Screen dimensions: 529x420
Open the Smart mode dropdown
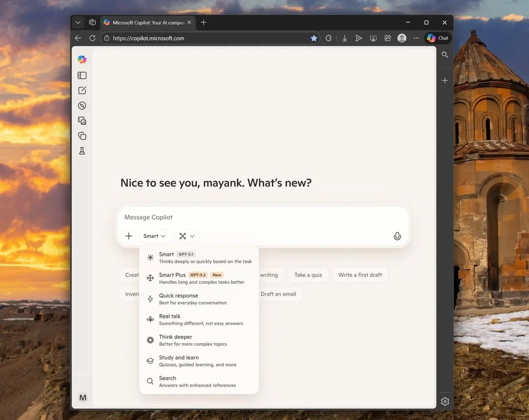(x=154, y=236)
